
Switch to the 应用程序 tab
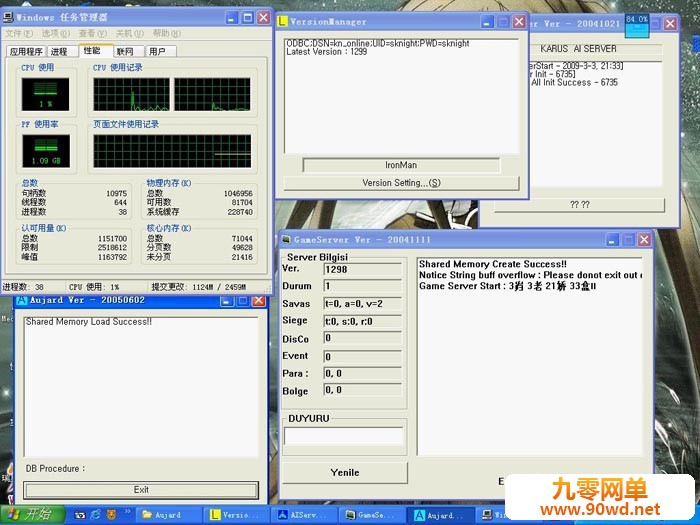[26, 51]
